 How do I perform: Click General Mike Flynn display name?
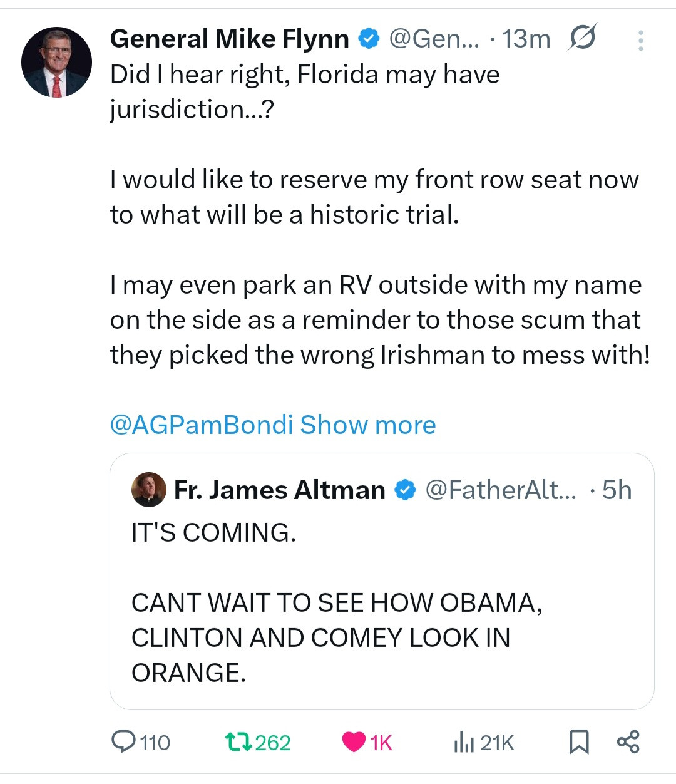click(229, 39)
